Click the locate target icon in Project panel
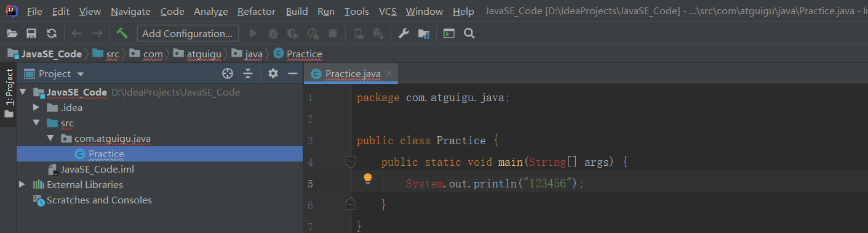The width and height of the screenshot is (868, 233). click(x=228, y=74)
